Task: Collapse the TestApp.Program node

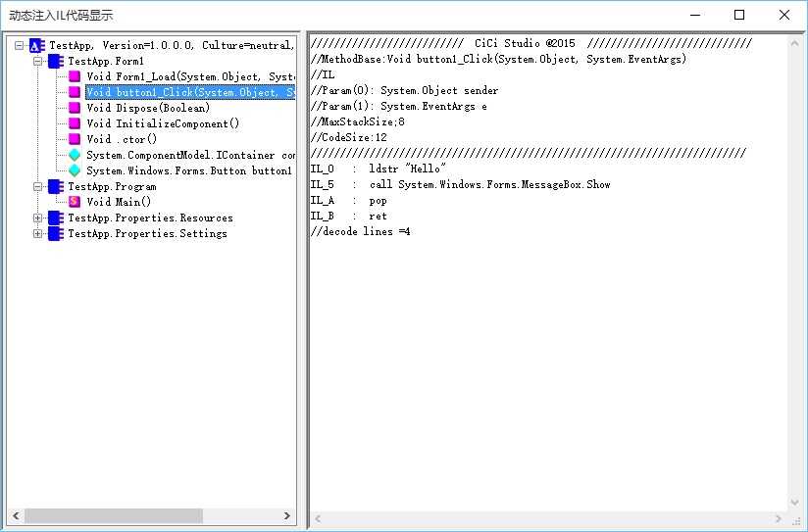Action: [37, 186]
